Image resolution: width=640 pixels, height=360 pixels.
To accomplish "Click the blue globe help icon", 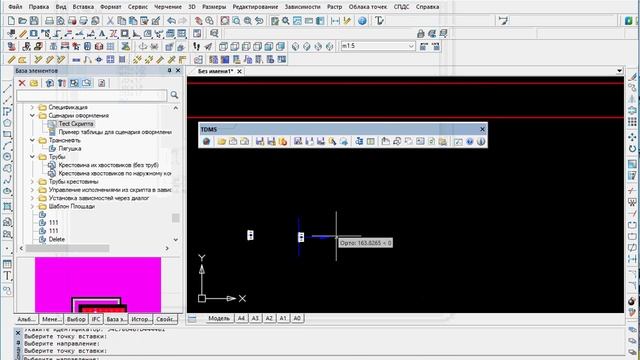I will click(x=362, y=20).
